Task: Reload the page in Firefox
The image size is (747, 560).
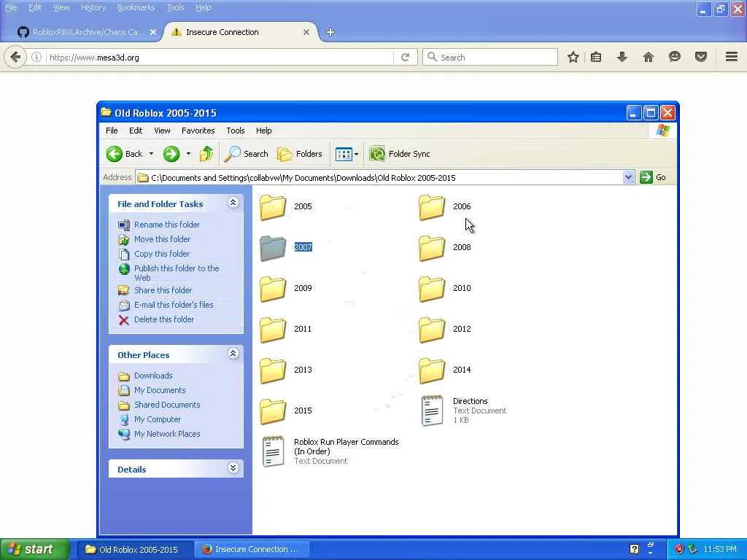Action: 405,57
